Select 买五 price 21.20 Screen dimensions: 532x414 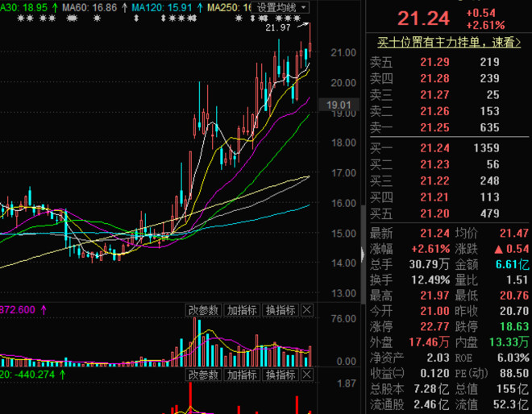pos(434,213)
